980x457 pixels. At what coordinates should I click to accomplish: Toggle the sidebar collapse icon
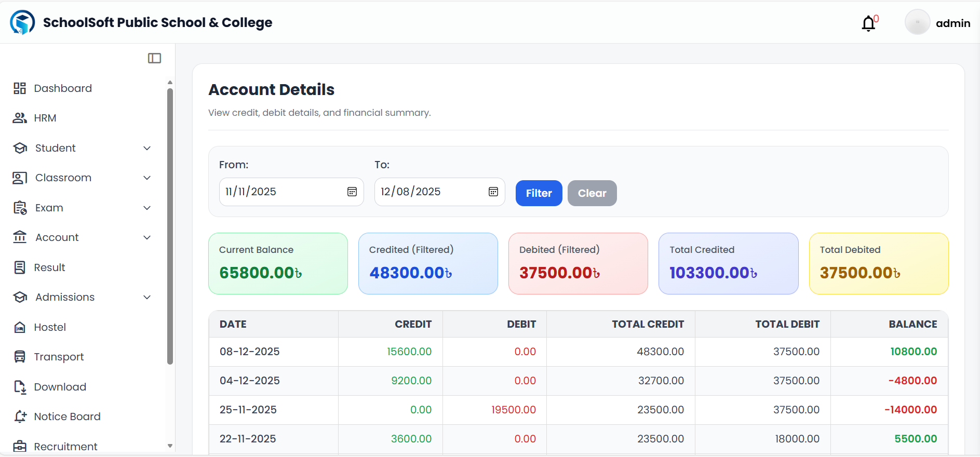coord(154,58)
